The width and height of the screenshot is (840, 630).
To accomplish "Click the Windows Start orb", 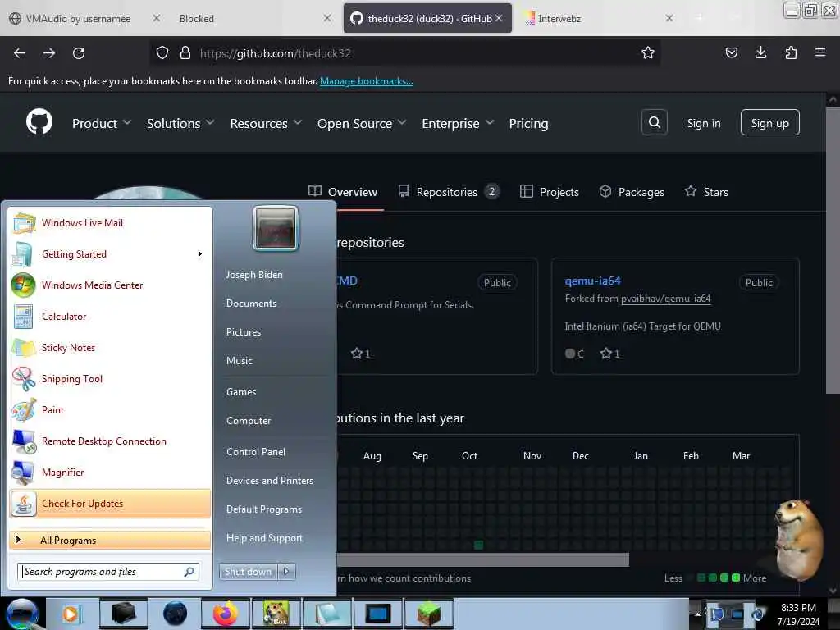I will [22, 614].
